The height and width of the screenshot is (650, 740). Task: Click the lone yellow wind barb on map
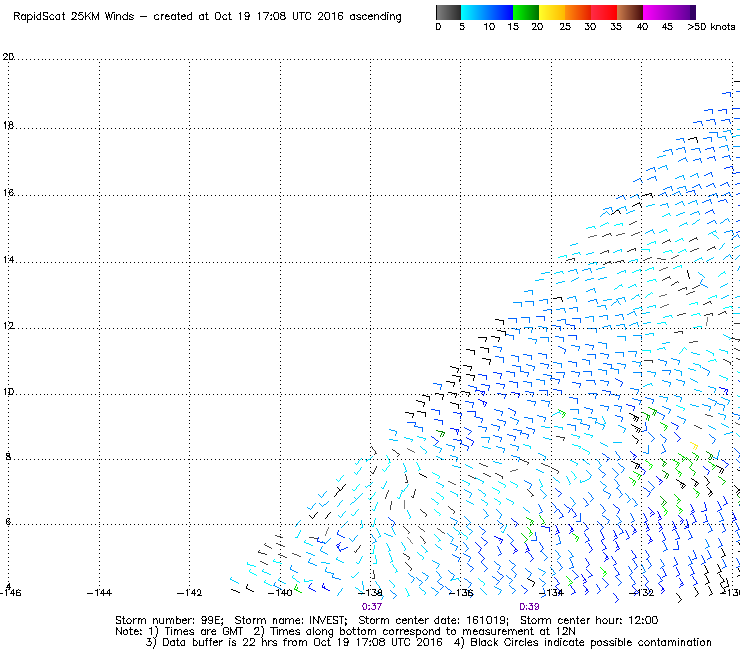pos(694,446)
